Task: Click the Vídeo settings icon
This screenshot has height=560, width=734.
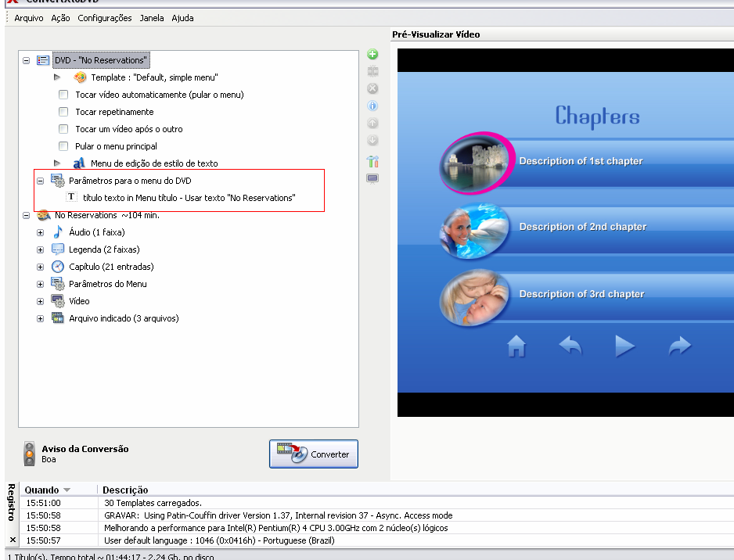Action: 58,301
